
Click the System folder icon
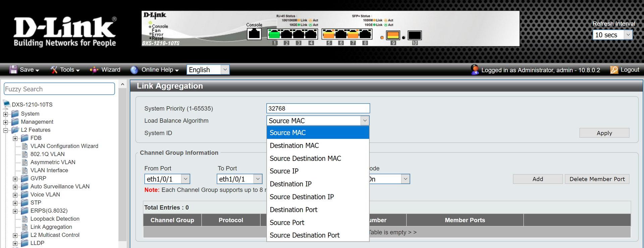tap(15, 114)
